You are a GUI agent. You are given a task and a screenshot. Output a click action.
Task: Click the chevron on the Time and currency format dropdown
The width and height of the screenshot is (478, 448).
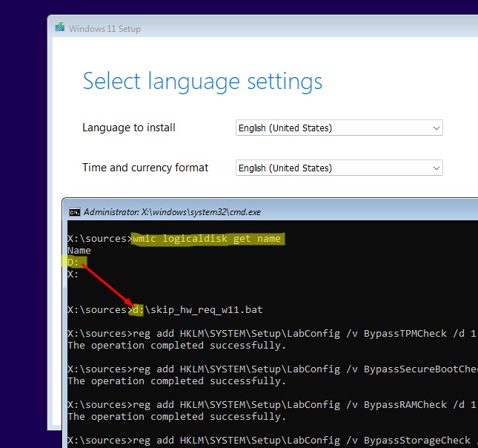point(435,168)
